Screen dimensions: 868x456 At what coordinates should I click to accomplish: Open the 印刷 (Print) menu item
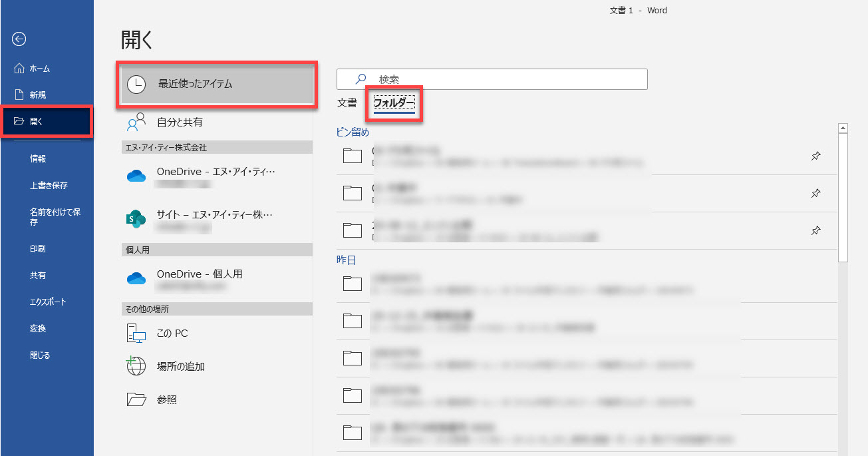coord(38,249)
